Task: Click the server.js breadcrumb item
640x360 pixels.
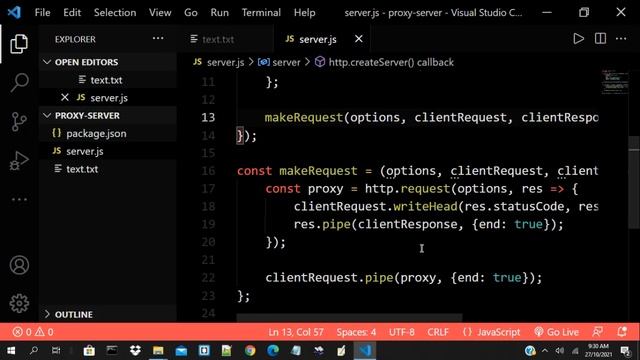Action: point(219,62)
